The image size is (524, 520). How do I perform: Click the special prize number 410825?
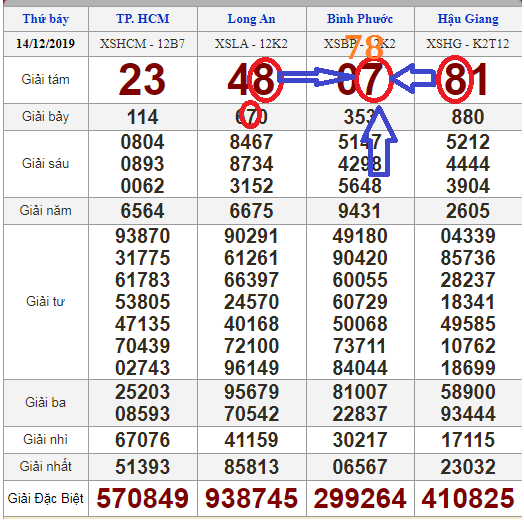[x=468, y=498]
